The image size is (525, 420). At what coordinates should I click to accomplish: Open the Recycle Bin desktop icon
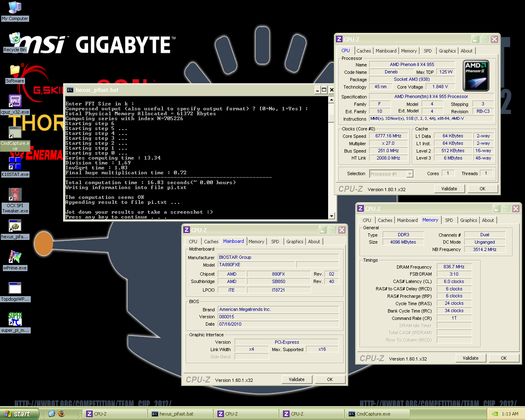click(15, 42)
